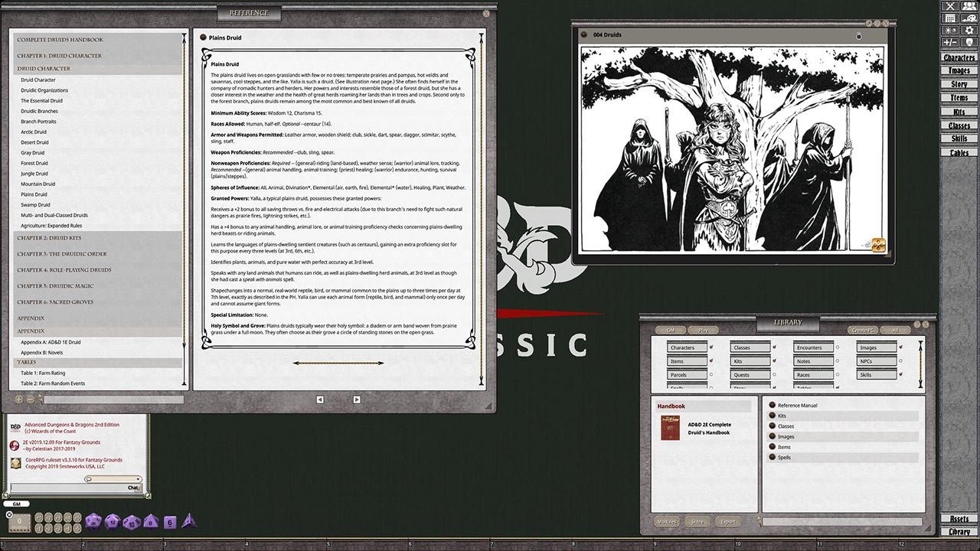980x551 pixels.
Task: Open the Tokens palette icon in the sidebar
Action: coord(969,18)
